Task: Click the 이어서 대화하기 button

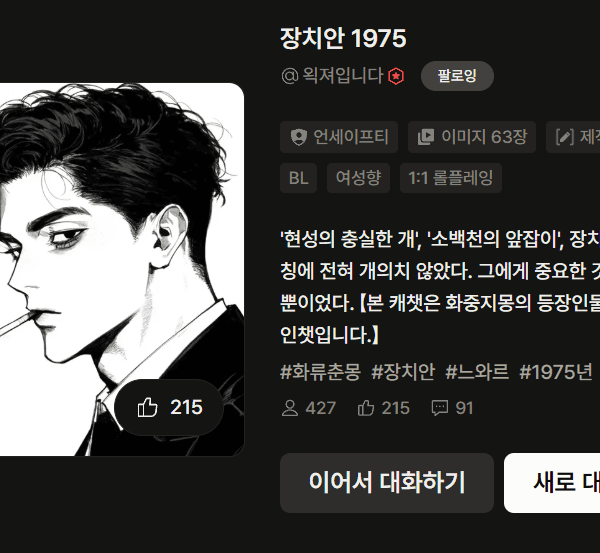Action: pyautogui.click(x=387, y=483)
